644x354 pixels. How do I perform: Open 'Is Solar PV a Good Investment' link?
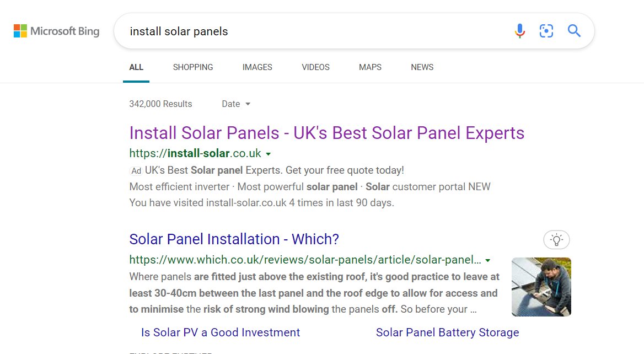tap(221, 332)
